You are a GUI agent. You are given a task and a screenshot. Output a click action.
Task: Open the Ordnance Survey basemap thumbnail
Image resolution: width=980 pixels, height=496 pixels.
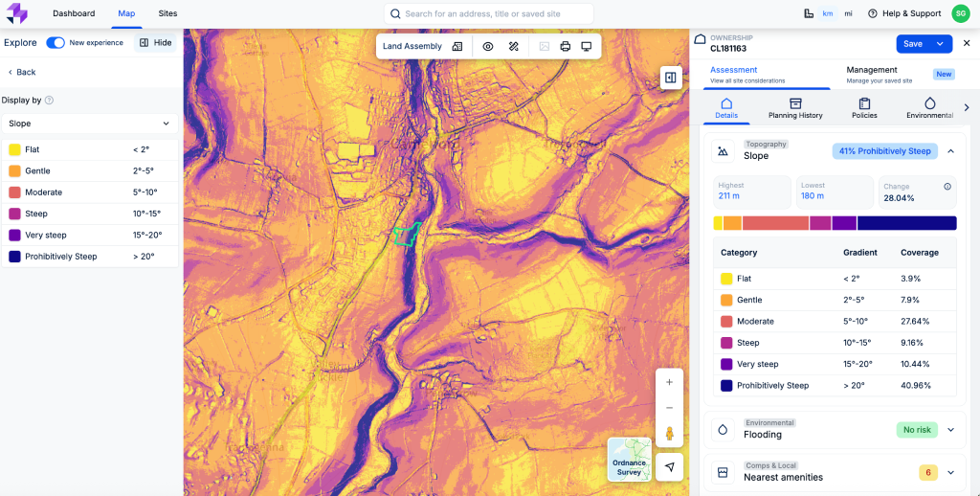coord(630,459)
